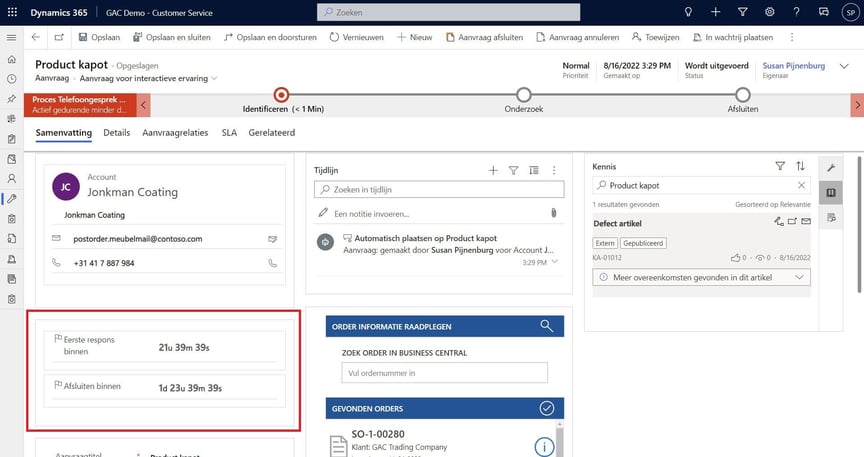
Task: Open Pinned items in sidebar
Action: pos(12,99)
